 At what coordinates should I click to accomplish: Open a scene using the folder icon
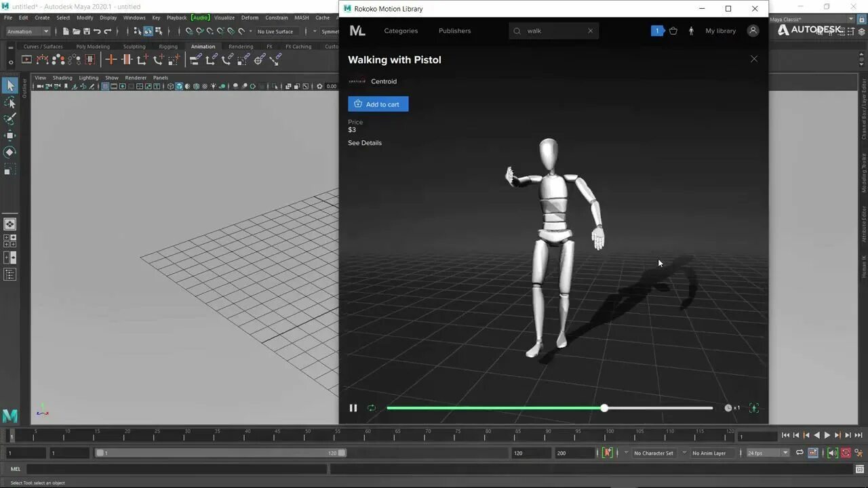click(76, 31)
